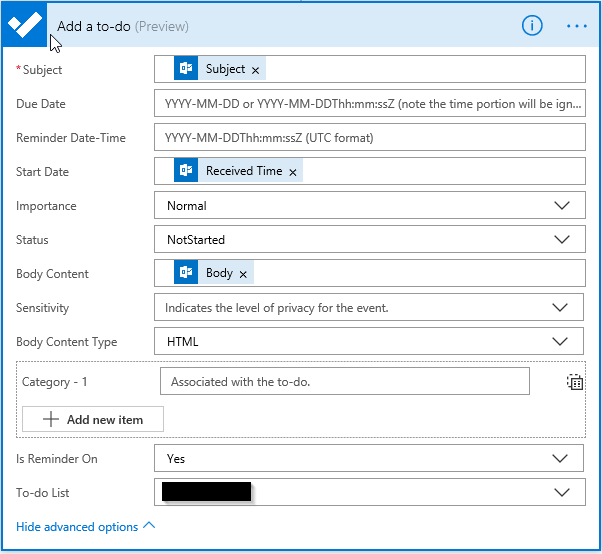
Task: Click the To-Do checkmark icon in header
Action: (24, 26)
